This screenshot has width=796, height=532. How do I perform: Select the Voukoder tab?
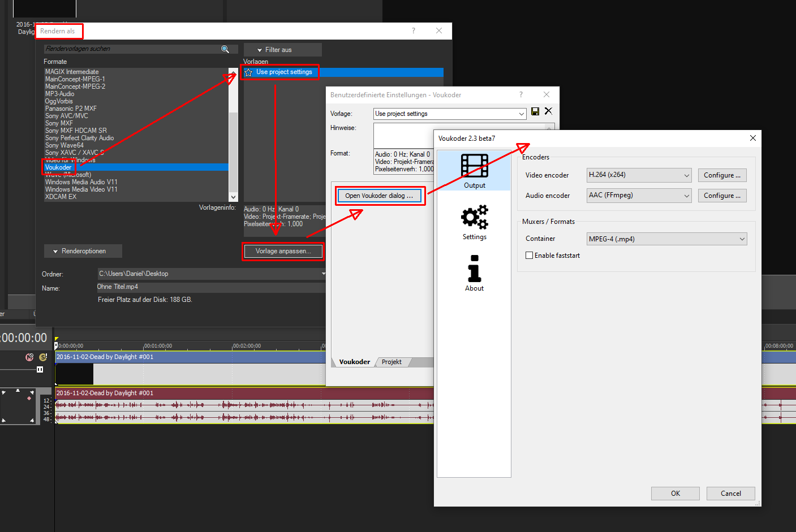(355, 362)
